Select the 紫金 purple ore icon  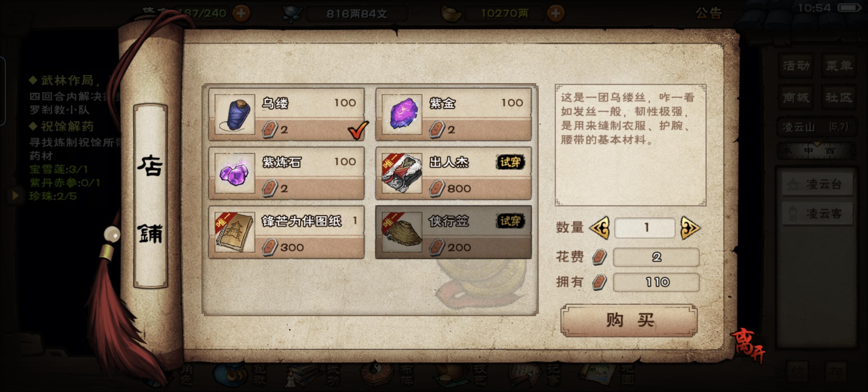402,114
